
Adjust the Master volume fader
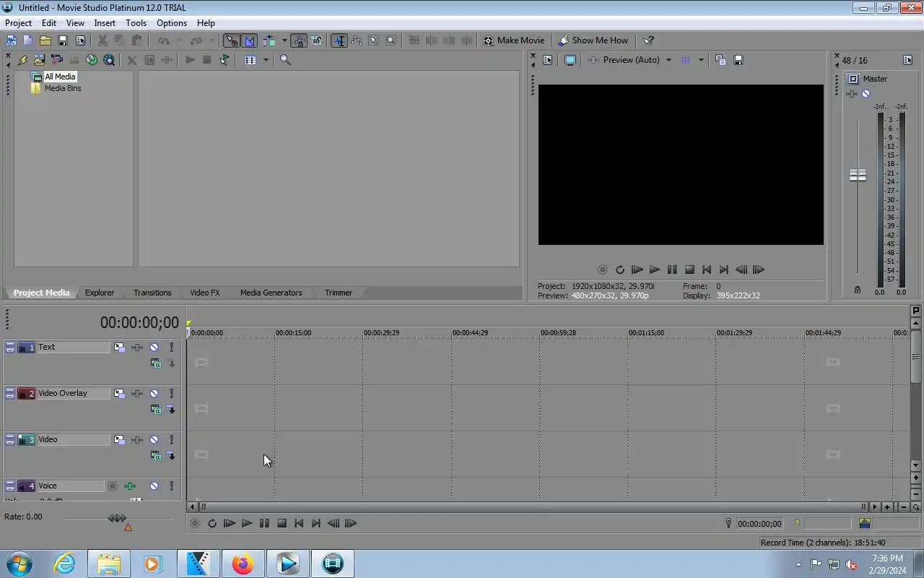pos(858,176)
